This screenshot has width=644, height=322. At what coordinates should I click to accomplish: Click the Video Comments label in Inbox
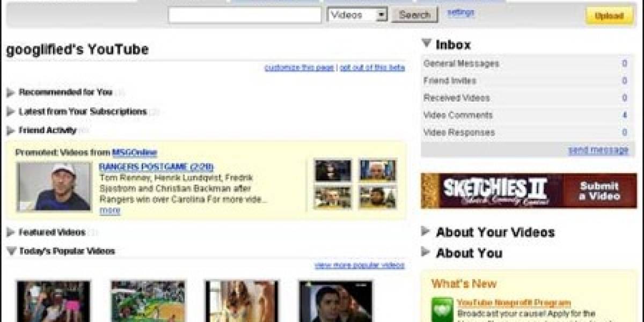click(x=458, y=115)
